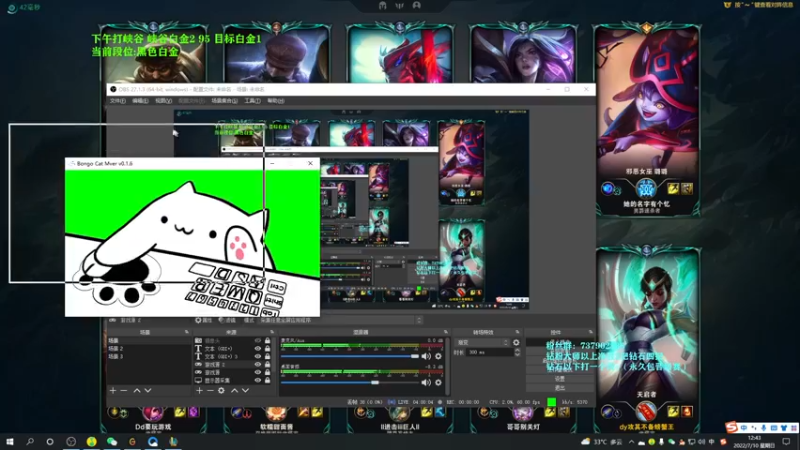Open the 帮助(H) menu in OBS

[276, 101]
